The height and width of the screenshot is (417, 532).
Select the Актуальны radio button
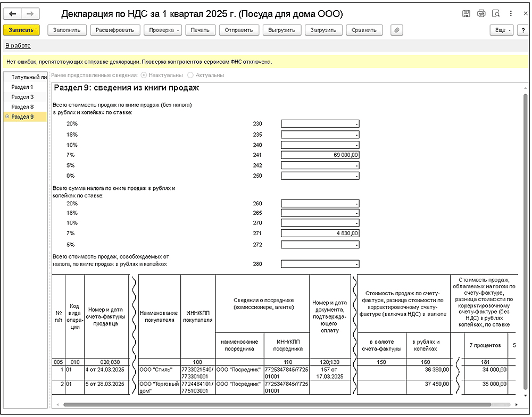pos(190,76)
